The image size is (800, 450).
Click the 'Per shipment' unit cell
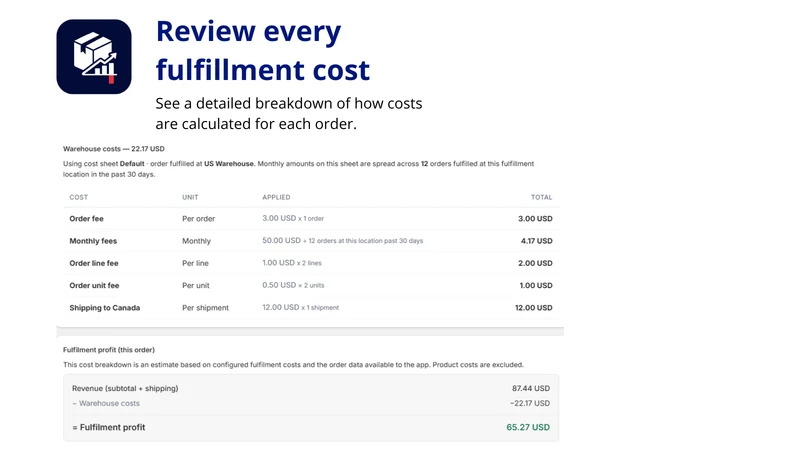pyautogui.click(x=206, y=308)
